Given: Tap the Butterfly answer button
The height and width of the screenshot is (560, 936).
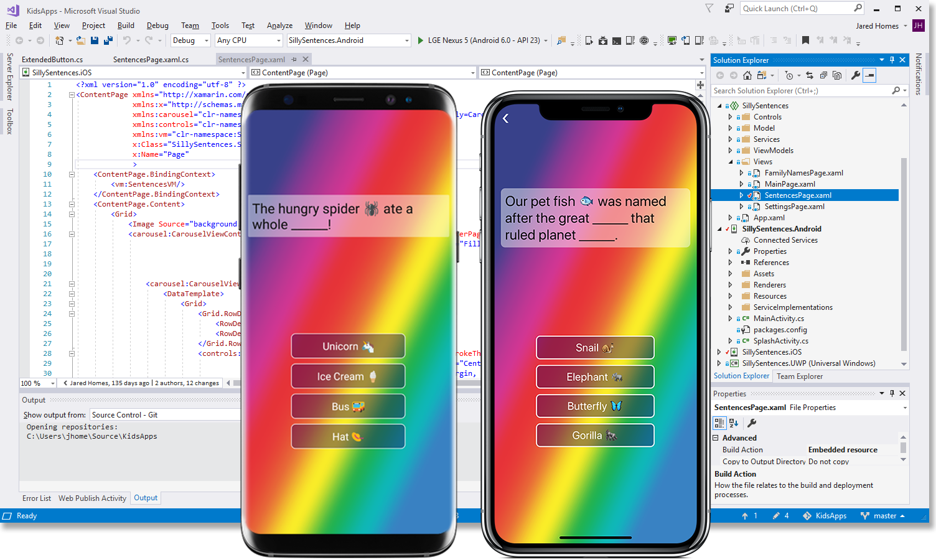Looking at the screenshot, I should pyautogui.click(x=595, y=406).
